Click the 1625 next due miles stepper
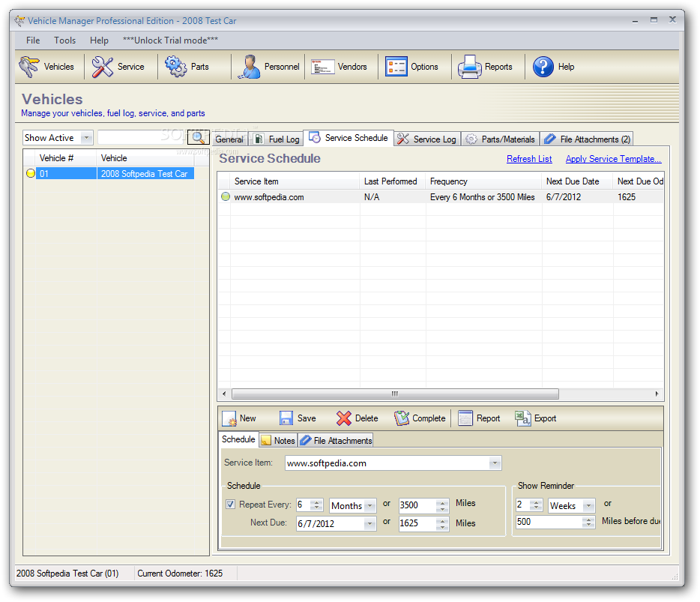The width and height of the screenshot is (700, 602). [x=442, y=523]
